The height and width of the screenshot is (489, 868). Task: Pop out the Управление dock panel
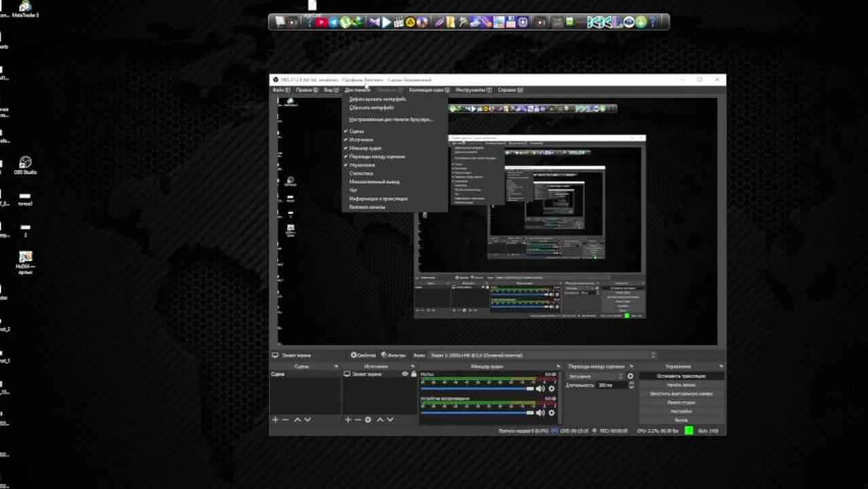[x=721, y=367]
